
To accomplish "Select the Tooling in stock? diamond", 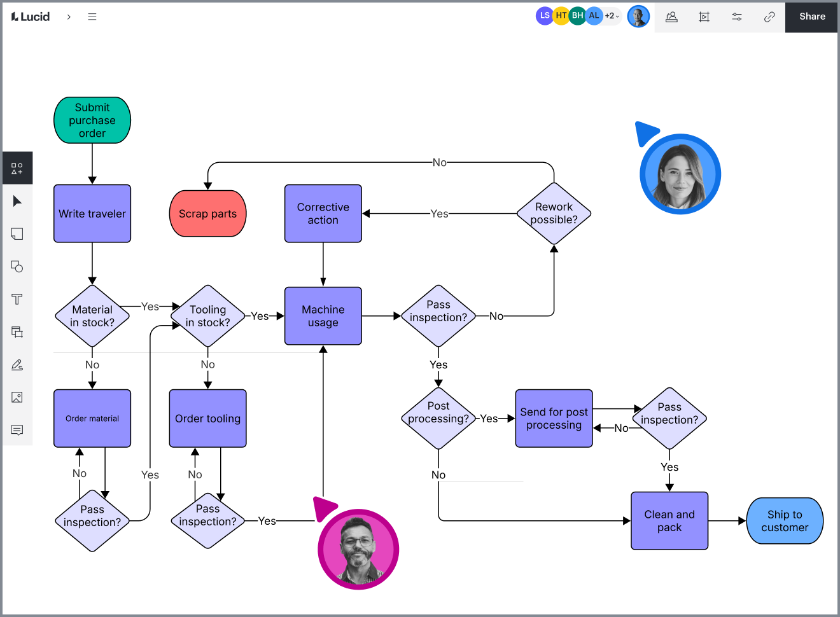I will pyautogui.click(x=208, y=316).
